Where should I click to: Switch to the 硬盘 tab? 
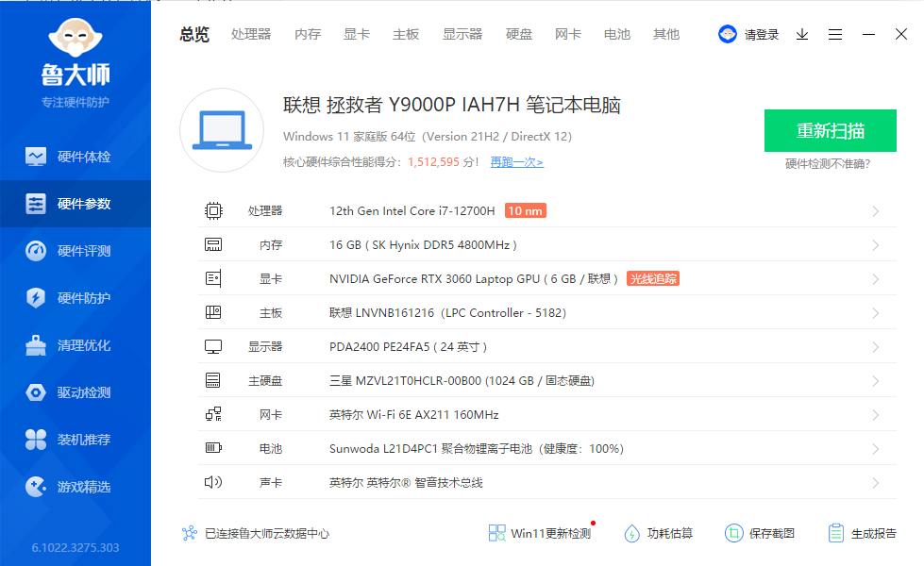(519, 34)
